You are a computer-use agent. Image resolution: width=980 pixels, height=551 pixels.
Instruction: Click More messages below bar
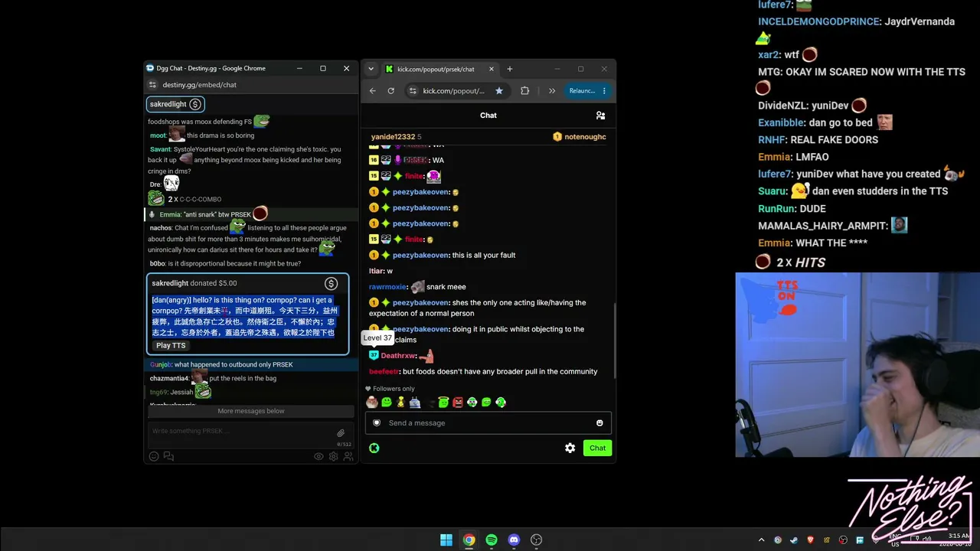pos(250,411)
